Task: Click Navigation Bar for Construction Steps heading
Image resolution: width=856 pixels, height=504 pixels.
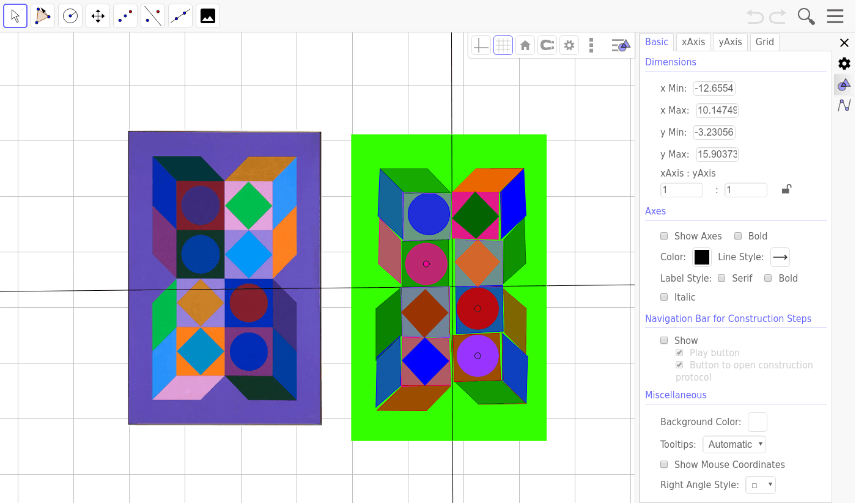Action: click(728, 318)
